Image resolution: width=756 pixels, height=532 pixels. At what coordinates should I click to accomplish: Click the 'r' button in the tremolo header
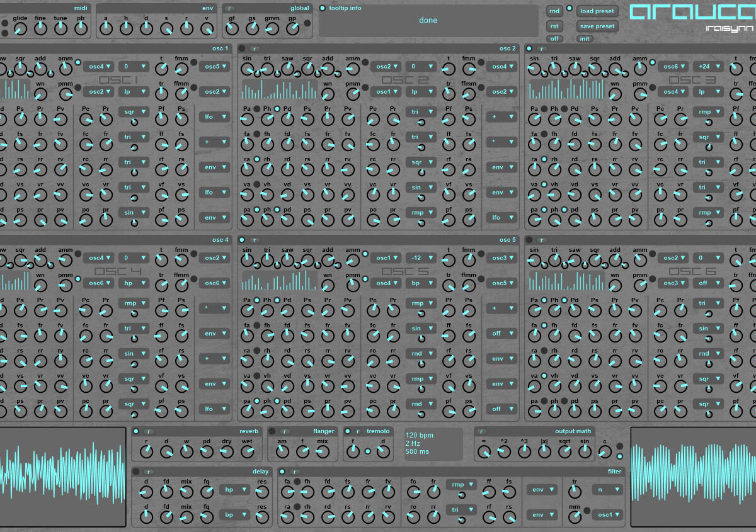(x=357, y=431)
